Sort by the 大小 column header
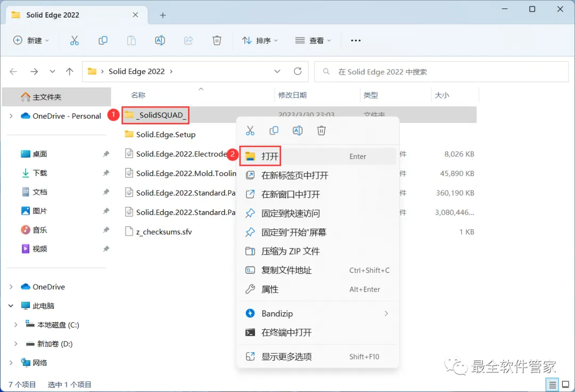Image resolution: width=575 pixels, height=392 pixels. (x=442, y=95)
